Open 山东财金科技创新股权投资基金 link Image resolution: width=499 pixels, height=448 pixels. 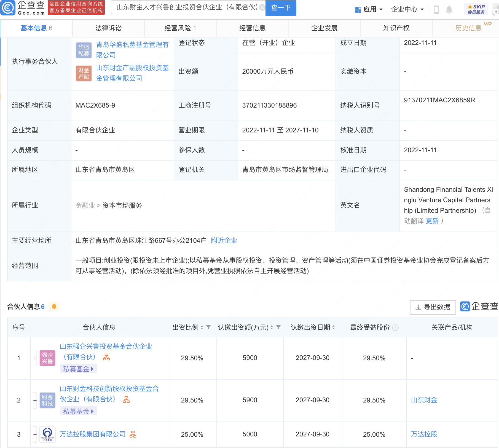109,394
